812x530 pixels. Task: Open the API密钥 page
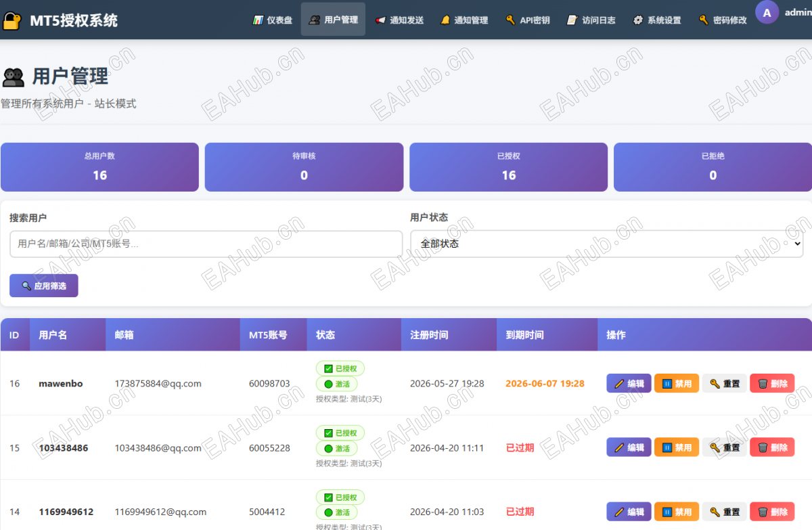click(x=527, y=20)
